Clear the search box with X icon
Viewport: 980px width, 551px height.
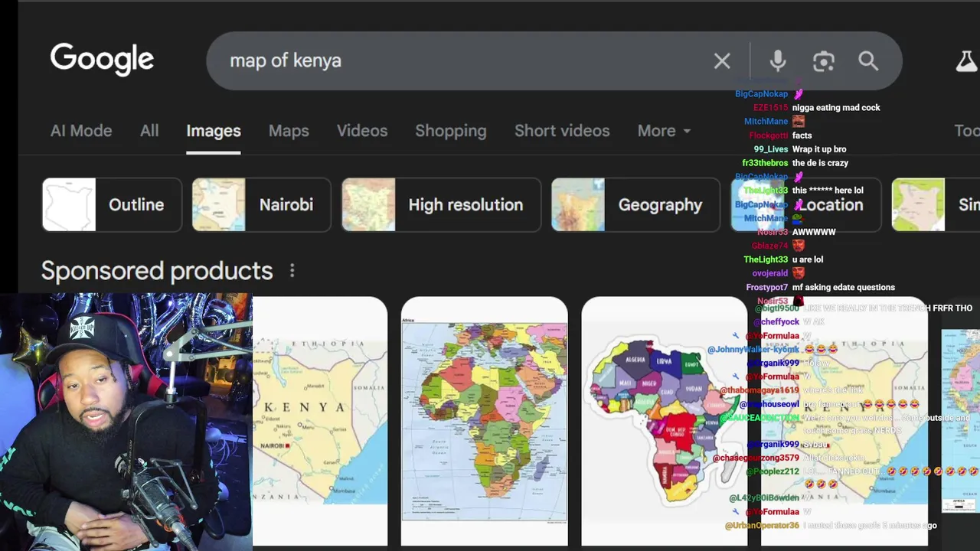coord(722,61)
